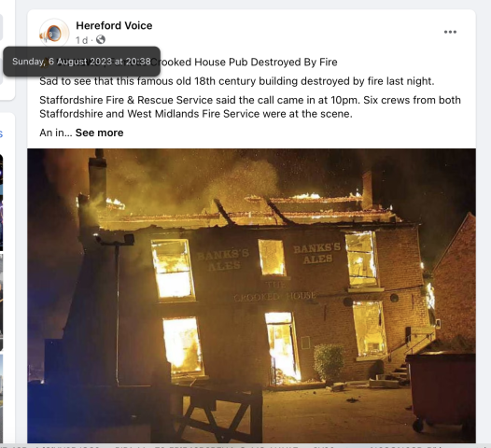Click the partial blue link in left sidebar
This screenshot has width=491, height=448.
(x=1, y=134)
